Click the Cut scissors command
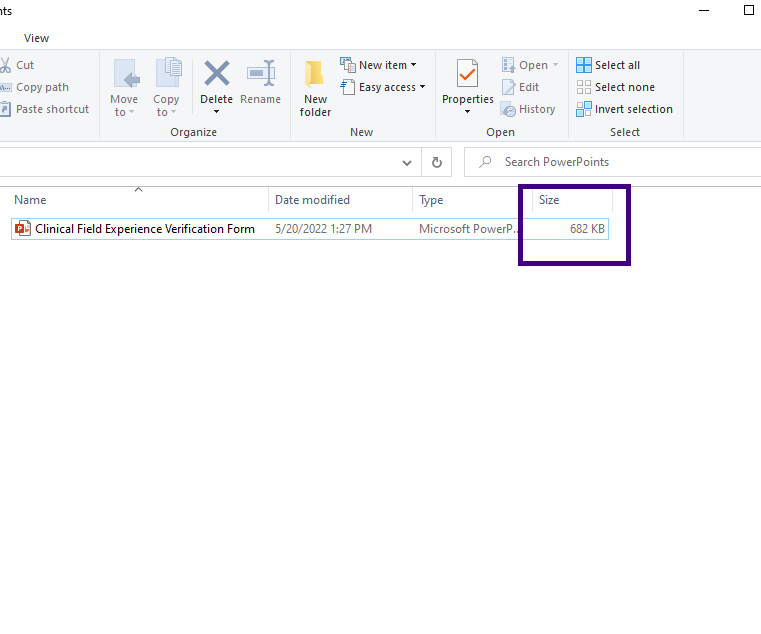Viewport: 761px width, 634px height. (17, 65)
